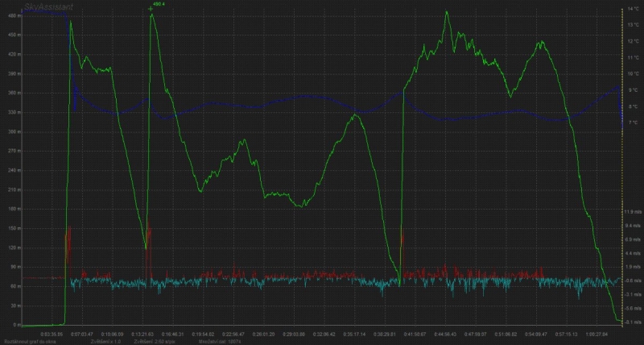Click the 7 °C temperature axis label

tap(633, 123)
